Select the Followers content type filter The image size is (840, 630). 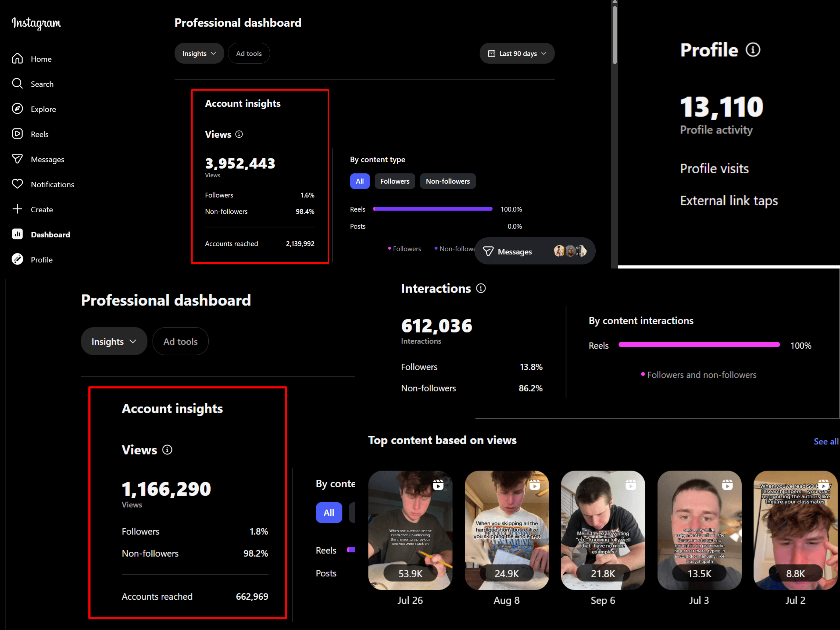[x=395, y=181]
